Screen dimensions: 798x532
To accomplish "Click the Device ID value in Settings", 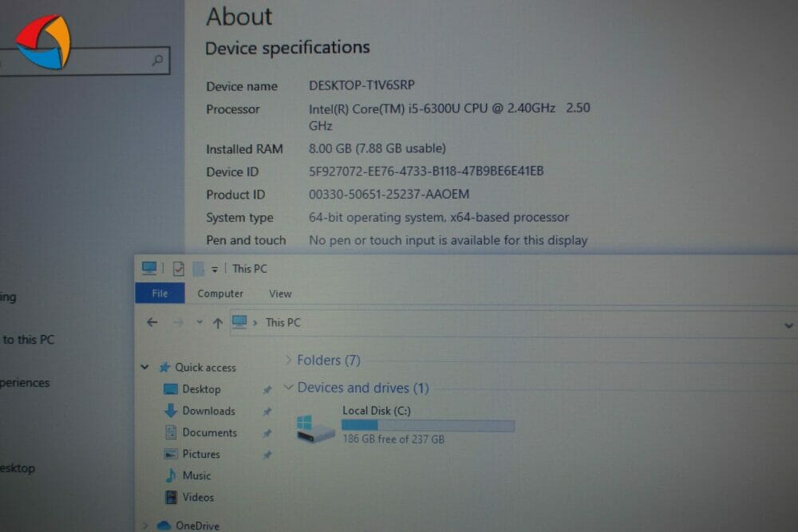I will (426, 171).
